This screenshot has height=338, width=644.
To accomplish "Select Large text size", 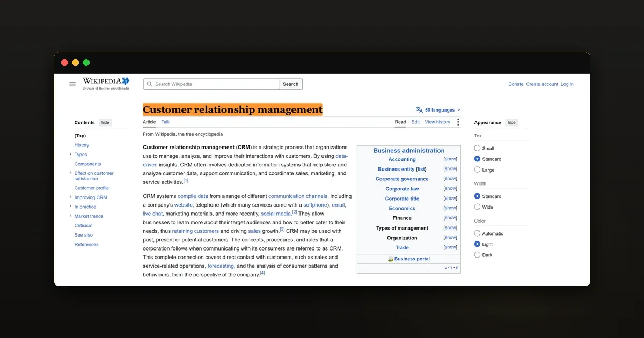I will click(x=477, y=170).
